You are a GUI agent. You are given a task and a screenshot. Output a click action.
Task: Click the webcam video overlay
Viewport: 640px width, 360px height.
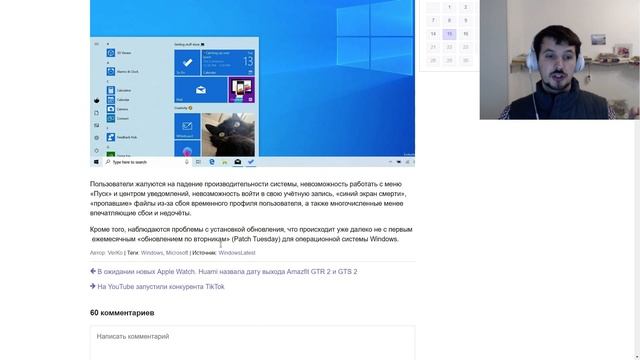point(560,60)
